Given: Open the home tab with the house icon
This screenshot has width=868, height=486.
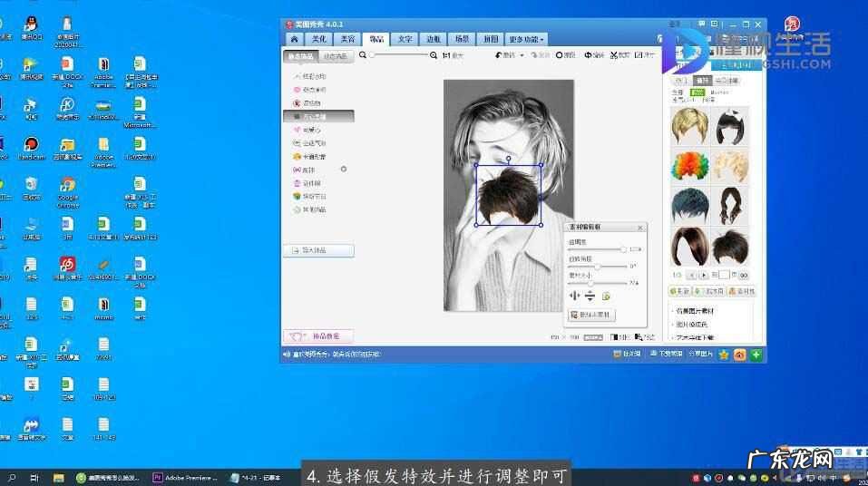Looking at the screenshot, I should (295, 39).
